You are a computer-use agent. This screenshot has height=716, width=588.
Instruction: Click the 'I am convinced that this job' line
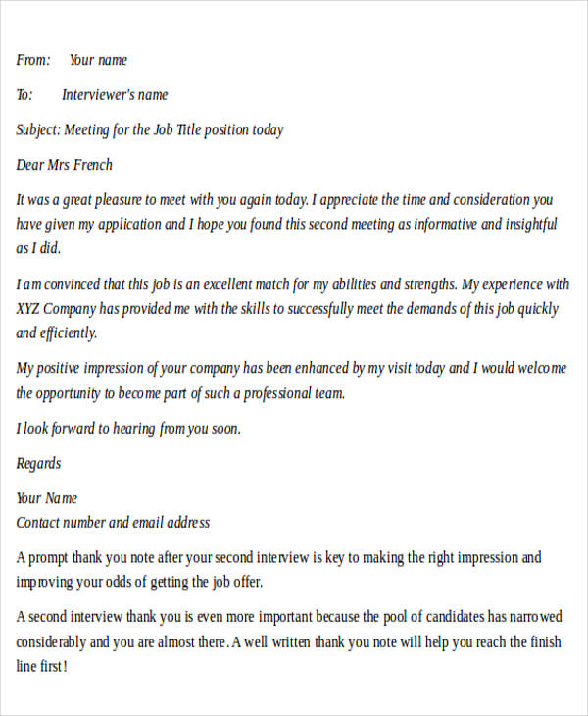292,285
